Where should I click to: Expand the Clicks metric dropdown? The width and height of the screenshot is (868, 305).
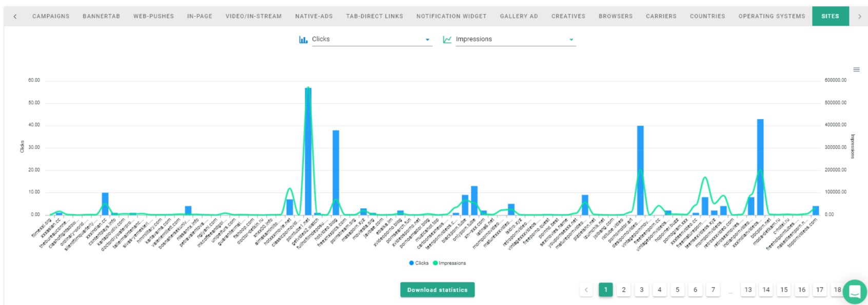pos(427,40)
